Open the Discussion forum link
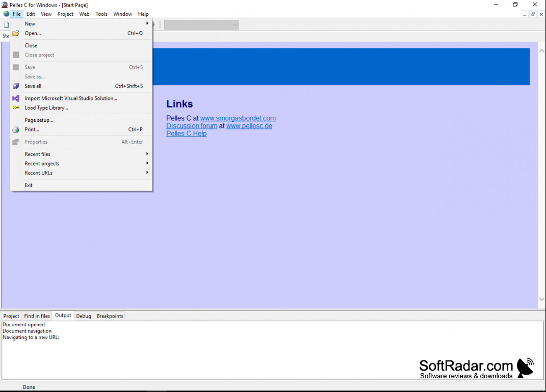This screenshot has width=546, height=392. [192, 126]
